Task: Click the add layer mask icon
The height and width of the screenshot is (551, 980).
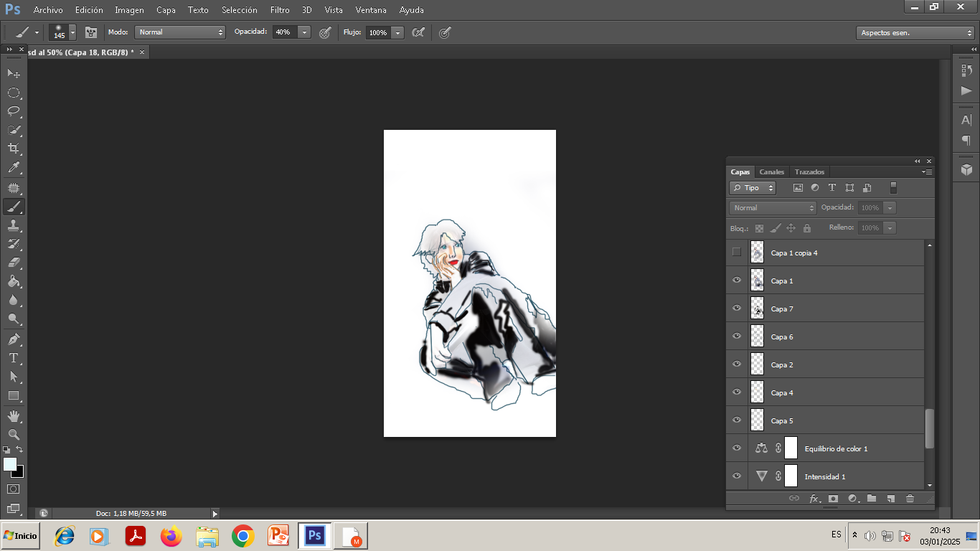Action: [x=833, y=498]
